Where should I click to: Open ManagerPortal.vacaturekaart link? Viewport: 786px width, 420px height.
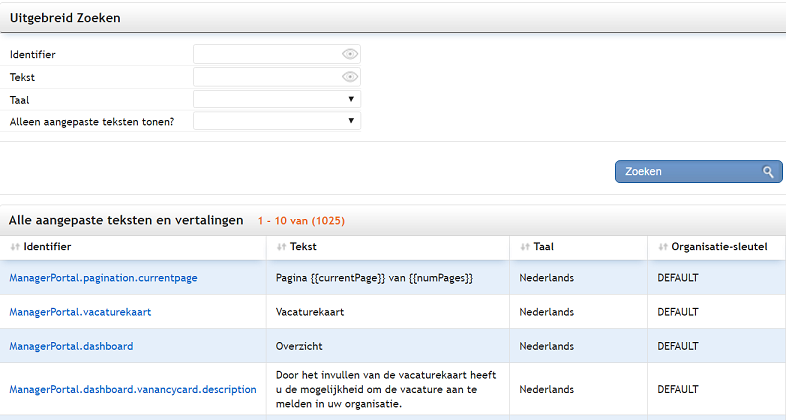pos(80,312)
